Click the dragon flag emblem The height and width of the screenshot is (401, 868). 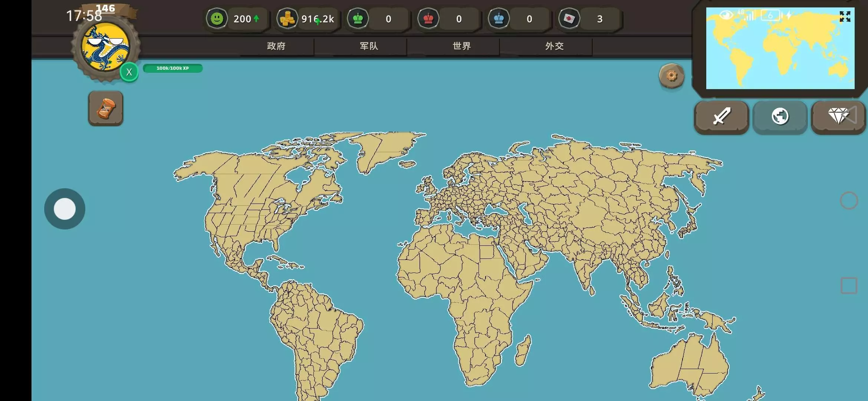pyautogui.click(x=106, y=47)
